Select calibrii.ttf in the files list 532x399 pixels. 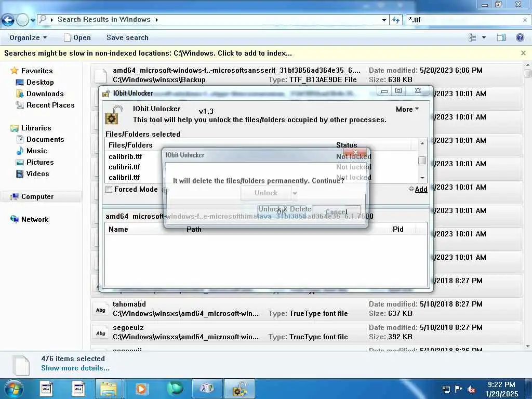124,167
